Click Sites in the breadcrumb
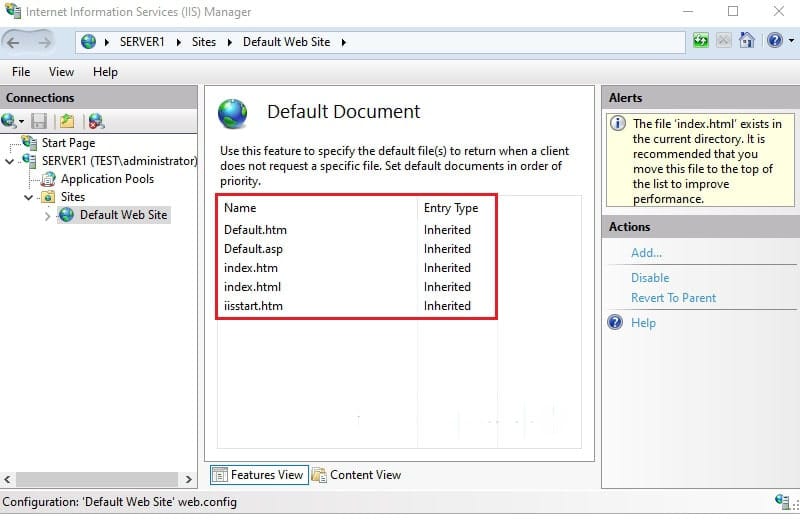 pyautogui.click(x=204, y=42)
